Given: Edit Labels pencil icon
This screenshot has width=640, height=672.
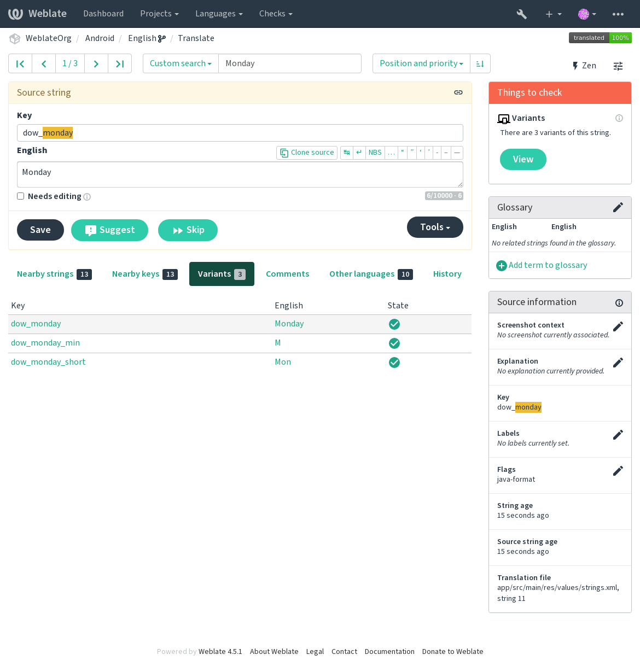Looking at the screenshot, I should (618, 435).
